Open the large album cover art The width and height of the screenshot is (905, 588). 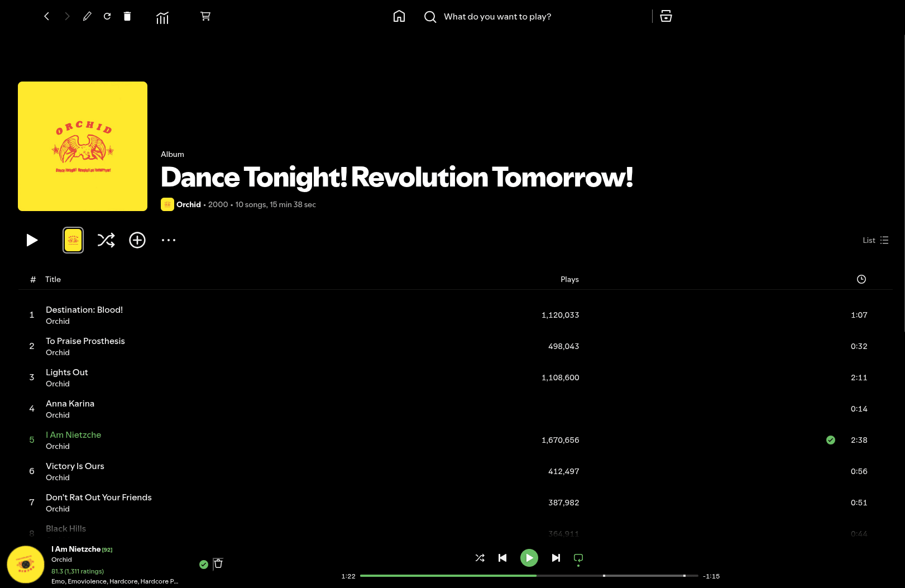[83, 146]
